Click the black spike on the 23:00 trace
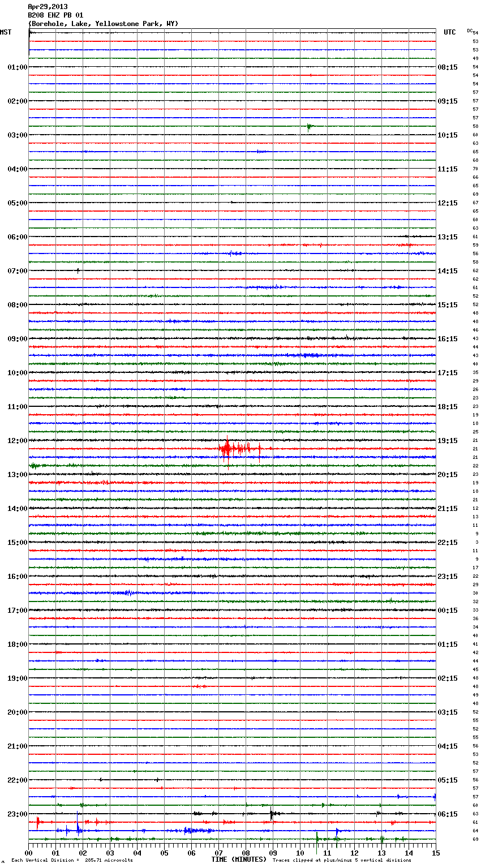 pyautogui.click(x=271, y=815)
